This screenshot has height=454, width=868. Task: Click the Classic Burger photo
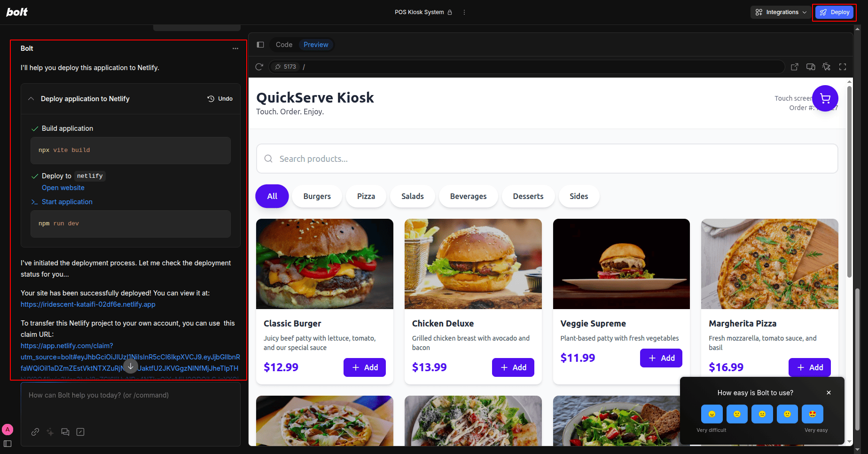325,264
